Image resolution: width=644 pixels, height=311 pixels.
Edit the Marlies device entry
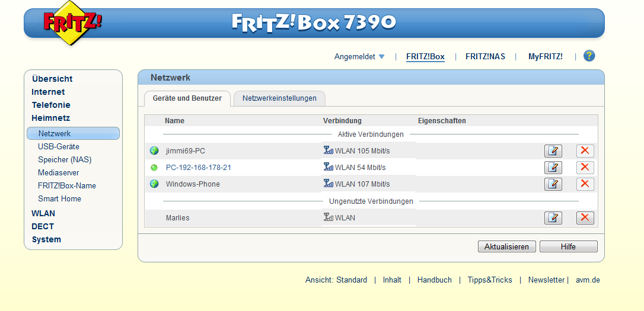(x=553, y=218)
